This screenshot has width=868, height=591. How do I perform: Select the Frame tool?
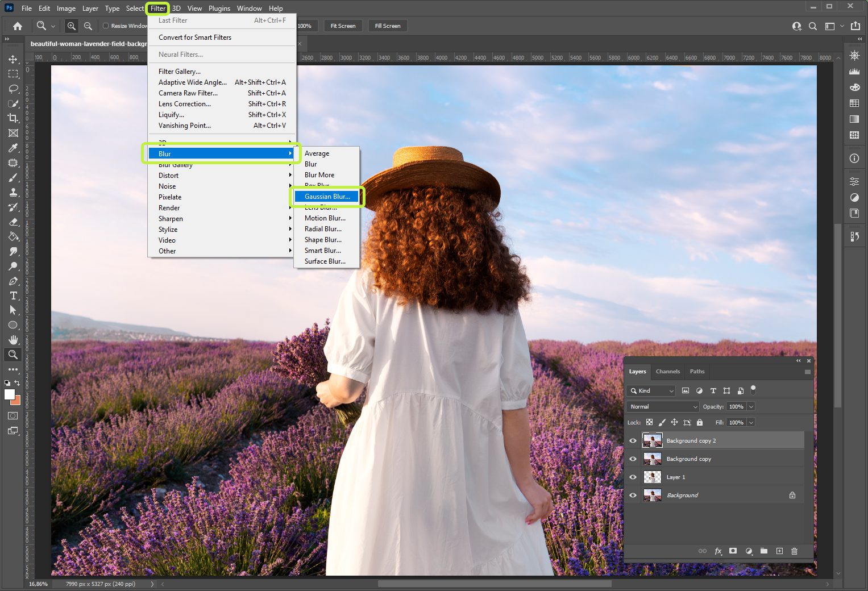(x=13, y=133)
